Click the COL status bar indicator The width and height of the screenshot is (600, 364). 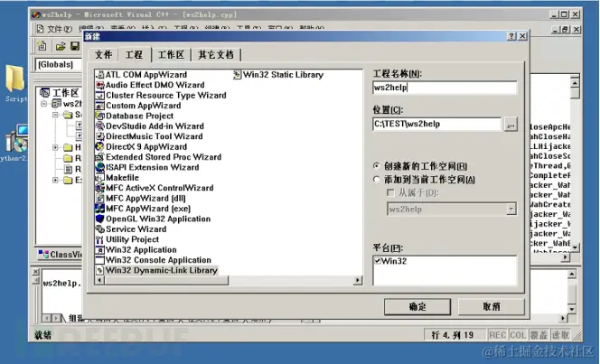coord(518,335)
